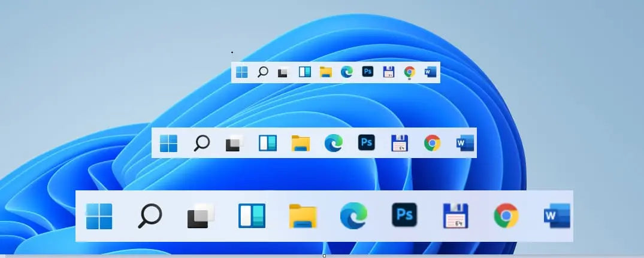Screen dimensions: 644x258
Task: Open Widgets panel on the largest taskbar
Action: [x=252, y=216]
